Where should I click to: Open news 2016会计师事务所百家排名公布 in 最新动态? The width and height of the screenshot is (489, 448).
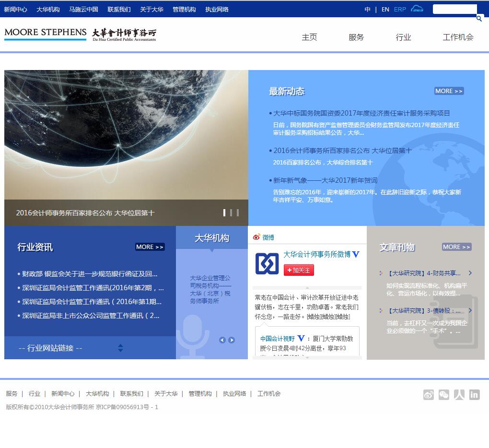click(342, 151)
